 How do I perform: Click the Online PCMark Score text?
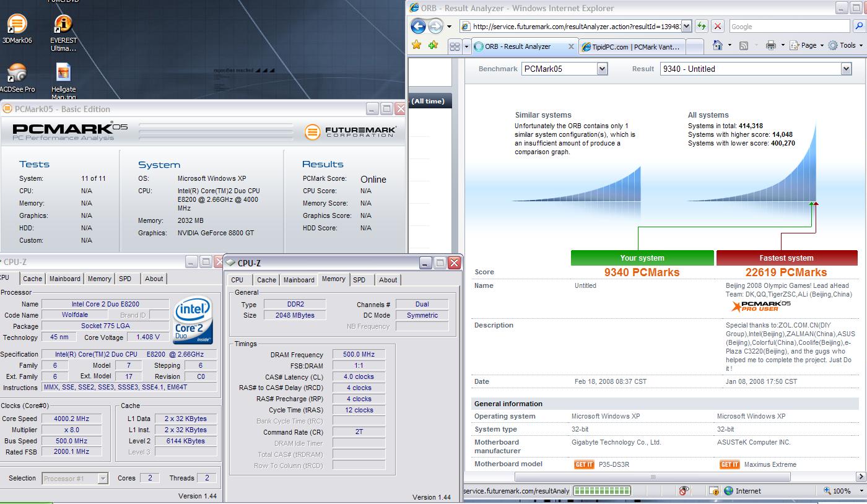373,179
